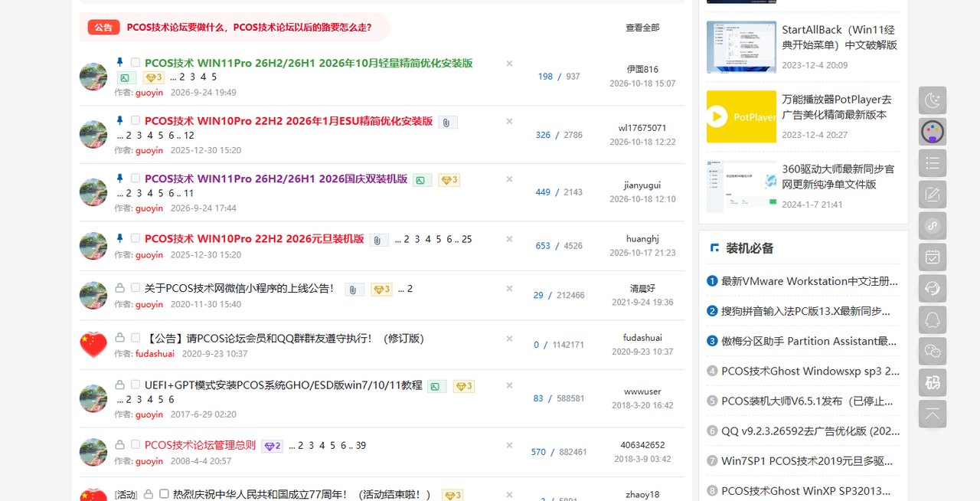Click the diamond reward badge on WIN11Pro 10月 thread

[154, 77]
